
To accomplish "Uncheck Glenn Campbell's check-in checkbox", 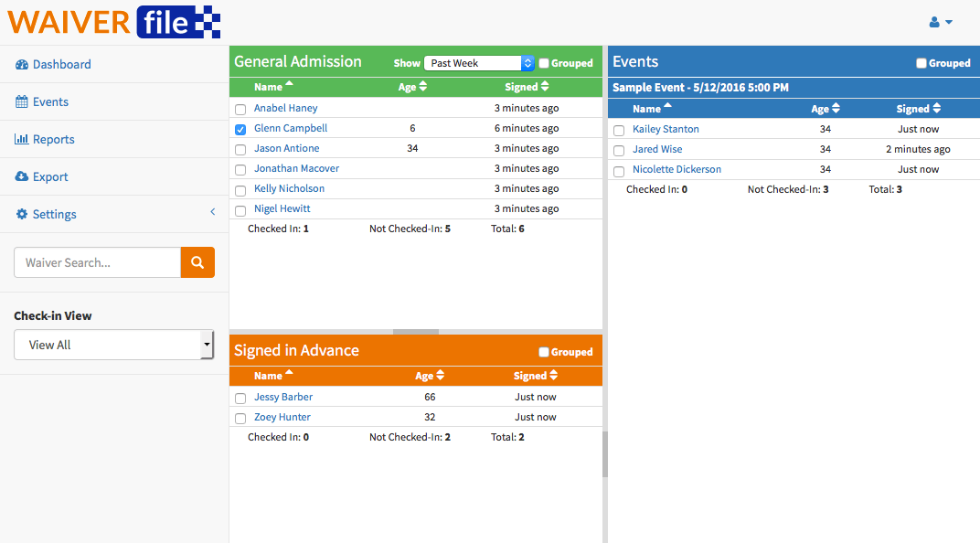I will pos(240,128).
